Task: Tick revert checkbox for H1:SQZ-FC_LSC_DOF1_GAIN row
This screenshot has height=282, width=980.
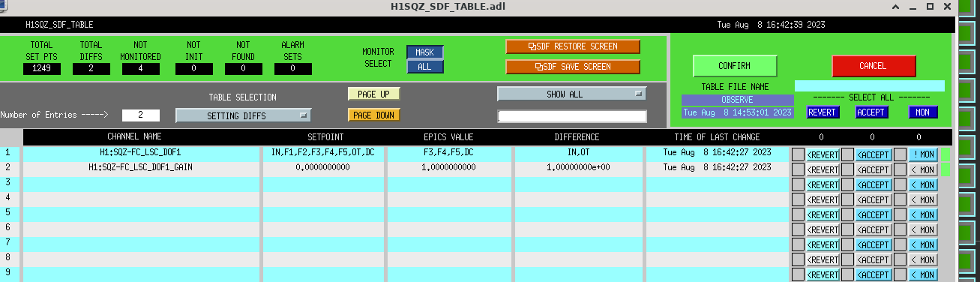Action: pyautogui.click(x=798, y=169)
